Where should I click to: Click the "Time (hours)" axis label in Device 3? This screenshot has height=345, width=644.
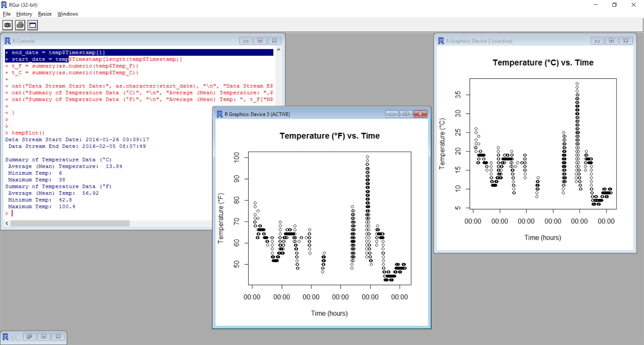[329, 314]
